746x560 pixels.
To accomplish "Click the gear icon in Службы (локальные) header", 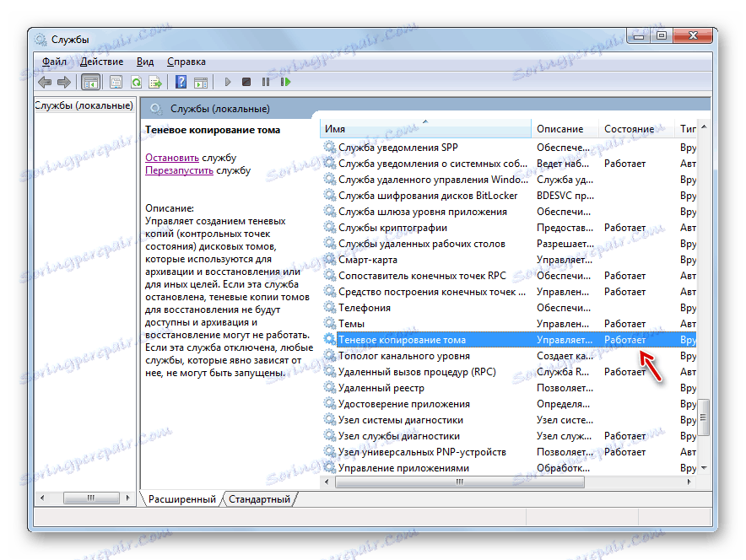I will (156, 109).
